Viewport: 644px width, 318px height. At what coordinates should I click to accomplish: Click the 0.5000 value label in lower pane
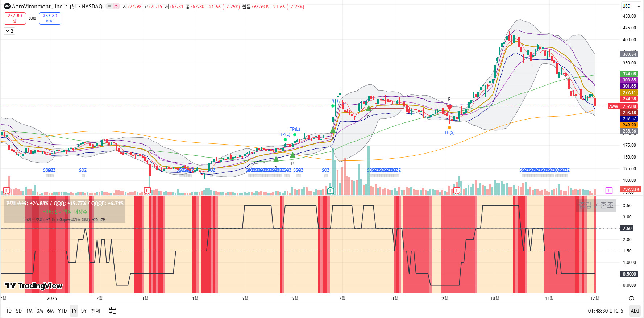coord(629,274)
